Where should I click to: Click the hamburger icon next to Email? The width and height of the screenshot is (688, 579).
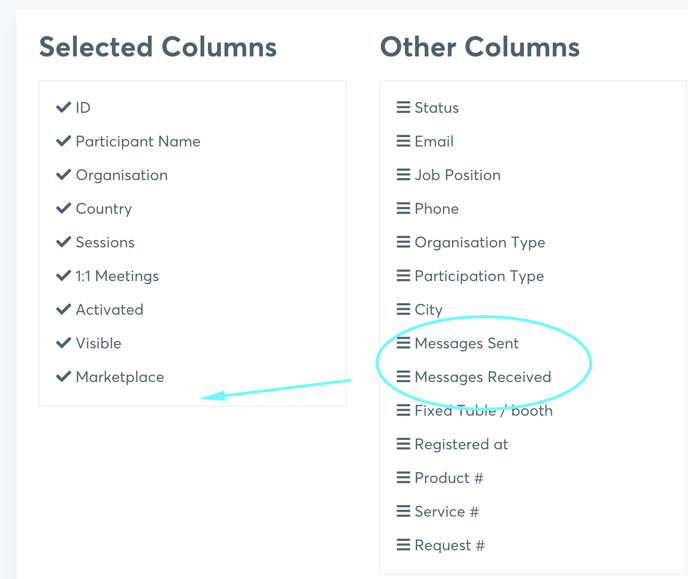[403, 142]
